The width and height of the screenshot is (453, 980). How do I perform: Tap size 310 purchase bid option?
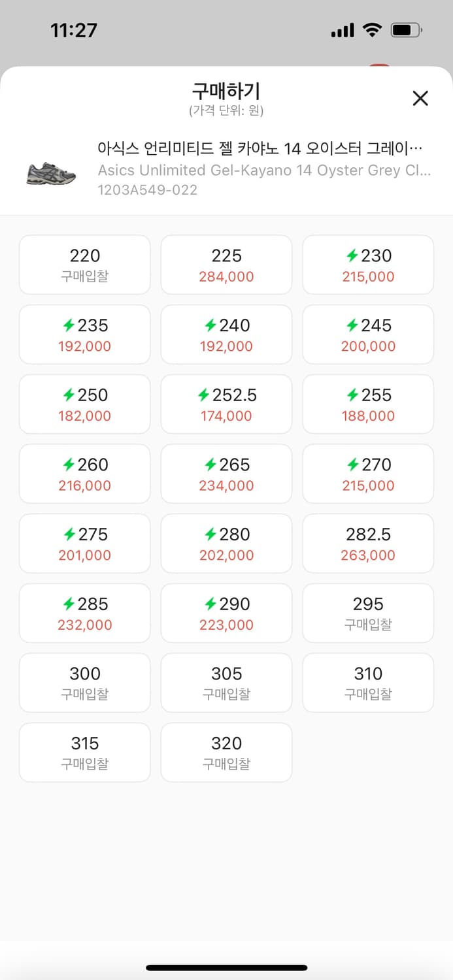pos(367,683)
